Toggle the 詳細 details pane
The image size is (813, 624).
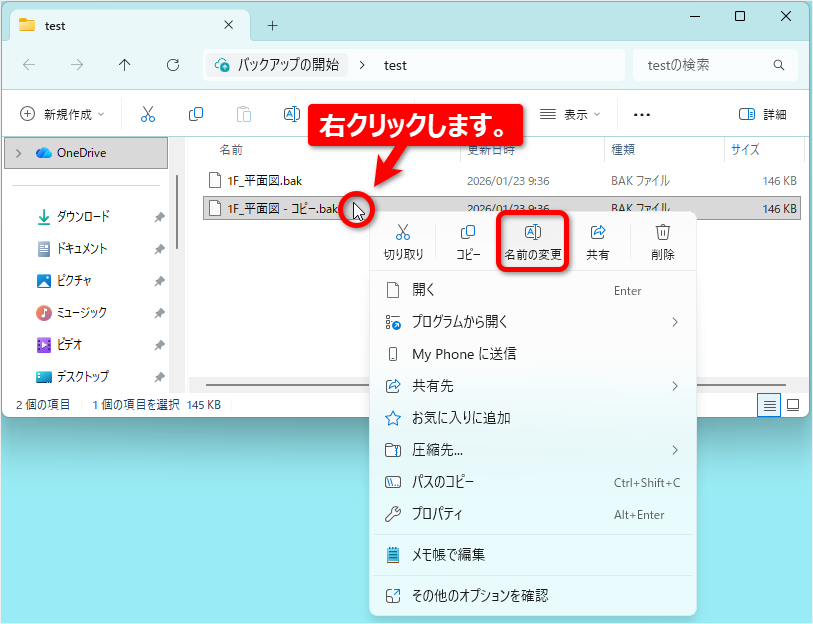pyautogui.click(x=763, y=114)
